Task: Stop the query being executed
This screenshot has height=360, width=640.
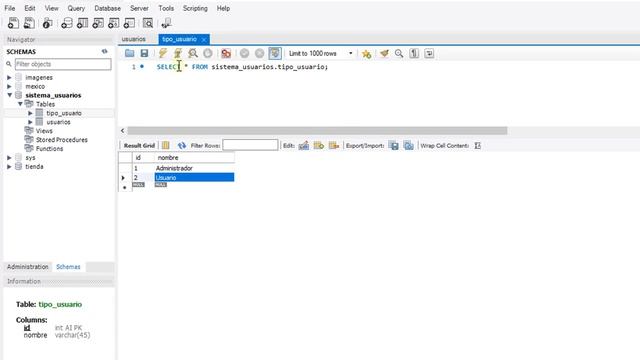Action: coord(207,53)
